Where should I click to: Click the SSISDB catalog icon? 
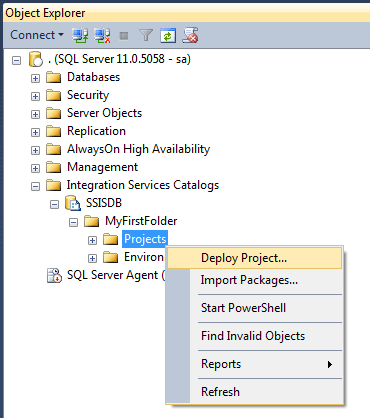(73, 203)
